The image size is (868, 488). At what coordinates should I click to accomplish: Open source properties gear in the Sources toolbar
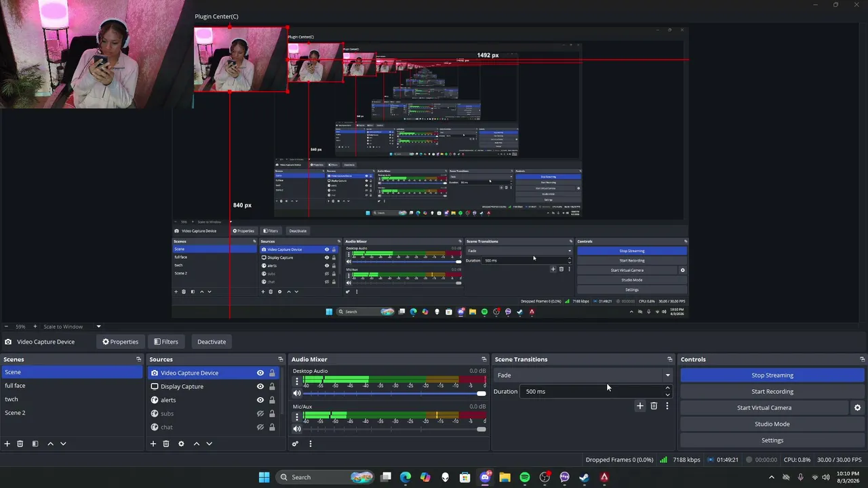point(181,444)
